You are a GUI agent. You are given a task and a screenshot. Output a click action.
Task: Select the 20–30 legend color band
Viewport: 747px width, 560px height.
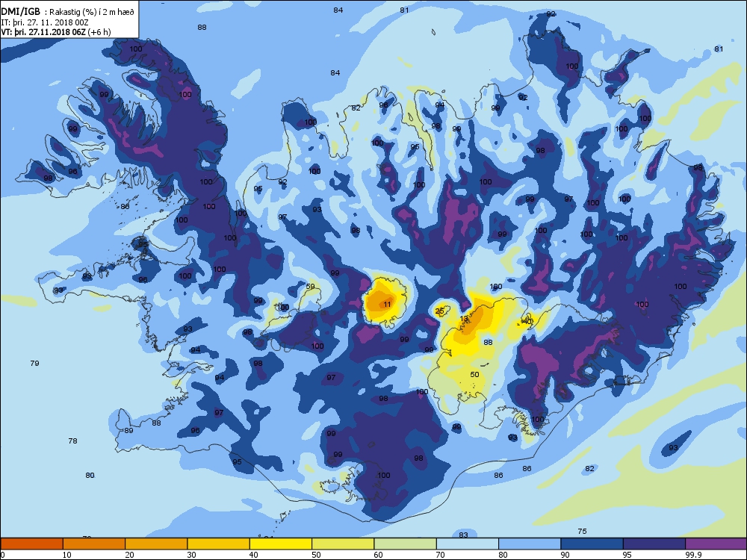pyautogui.click(x=156, y=544)
